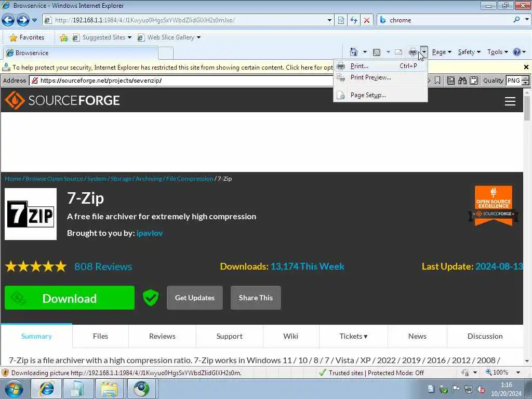Go forward using the browser Forward arrow
This screenshot has width=532, height=399.
[23, 20]
